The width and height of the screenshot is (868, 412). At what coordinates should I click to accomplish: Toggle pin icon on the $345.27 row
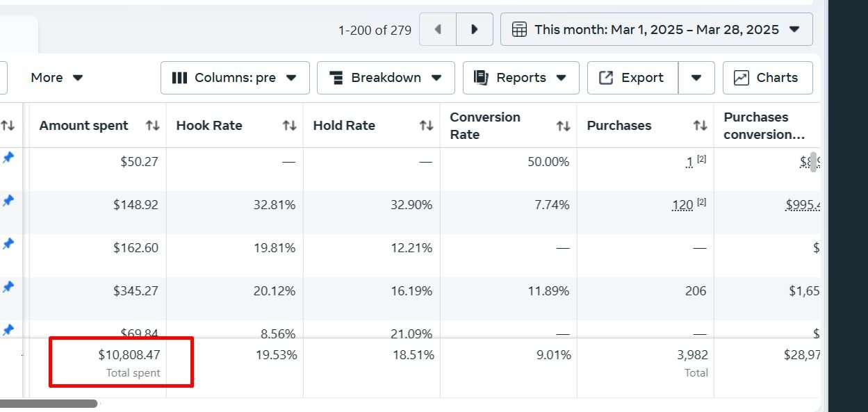click(x=8, y=287)
